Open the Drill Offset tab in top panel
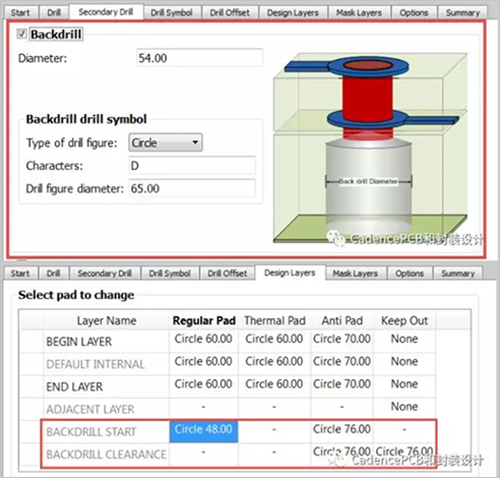This screenshot has height=478, width=500. click(x=230, y=13)
